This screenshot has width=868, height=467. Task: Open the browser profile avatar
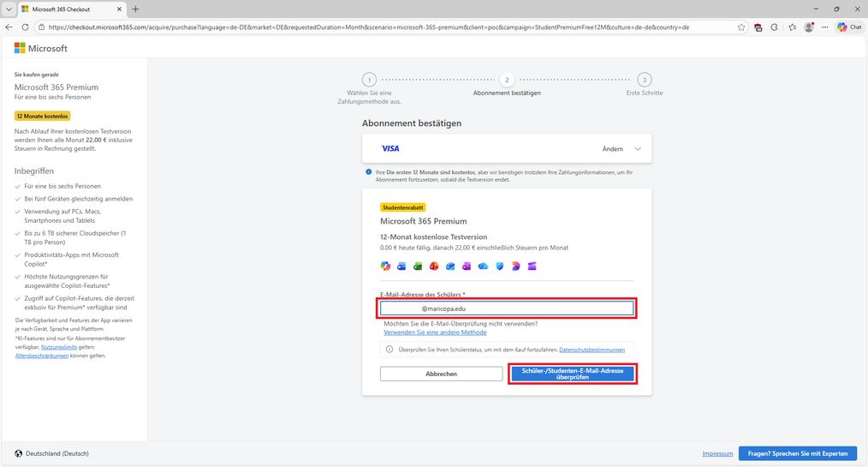pos(809,27)
